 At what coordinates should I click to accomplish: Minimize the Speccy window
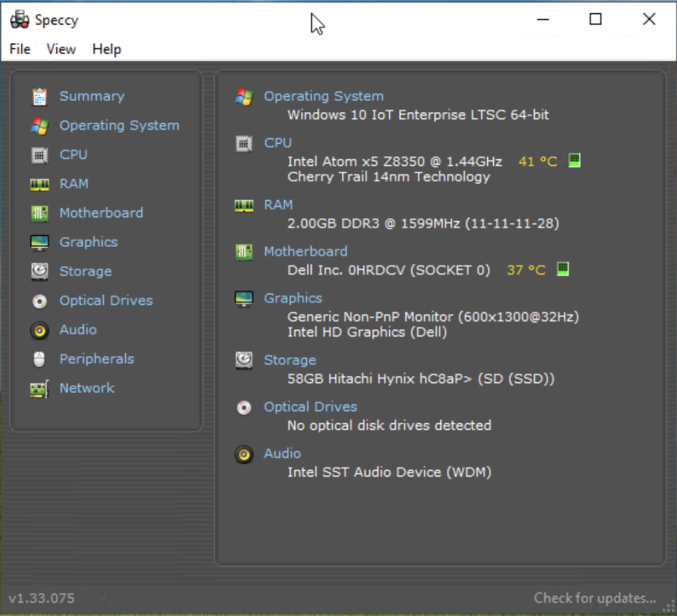click(x=543, y=19)
